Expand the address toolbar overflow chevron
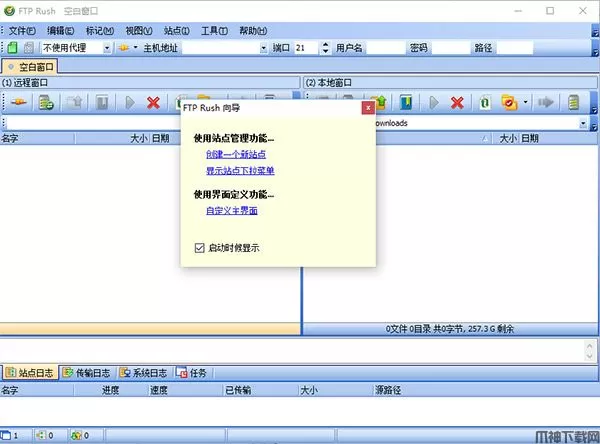 (595, 49)
